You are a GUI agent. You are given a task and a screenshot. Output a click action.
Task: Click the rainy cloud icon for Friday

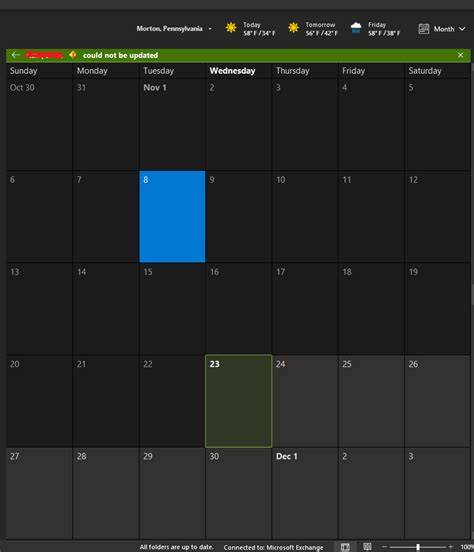(x=356, y=28)
